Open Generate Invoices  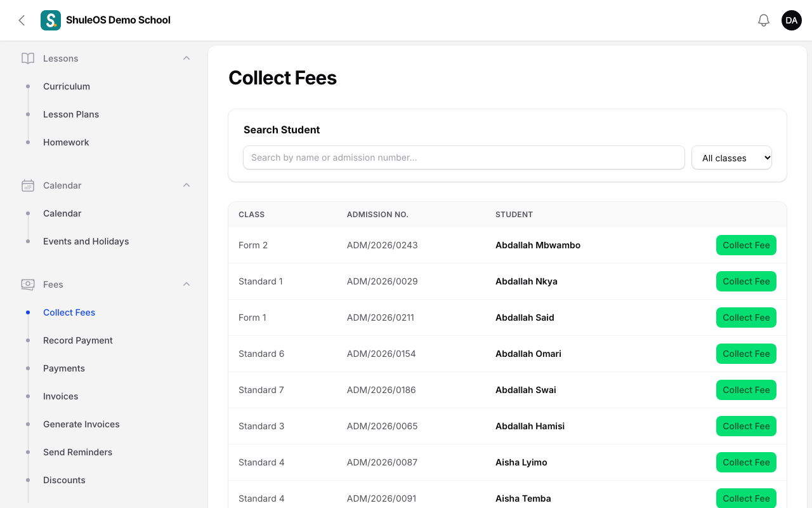[x=81, y=424]
